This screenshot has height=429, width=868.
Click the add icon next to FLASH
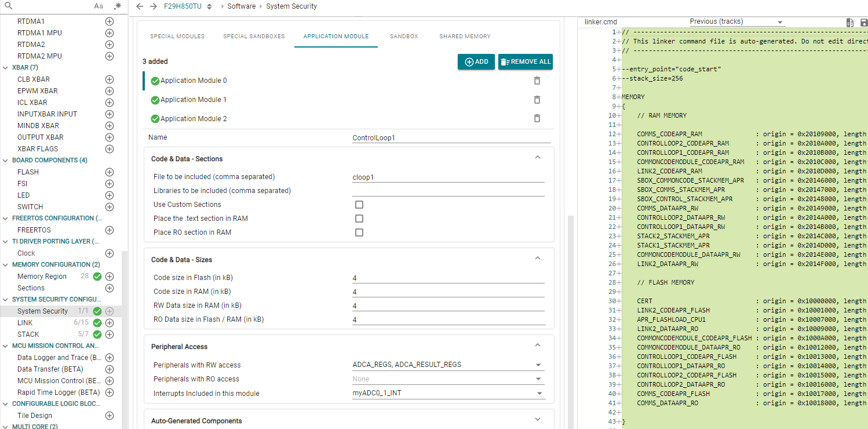[x=110, y=172]
